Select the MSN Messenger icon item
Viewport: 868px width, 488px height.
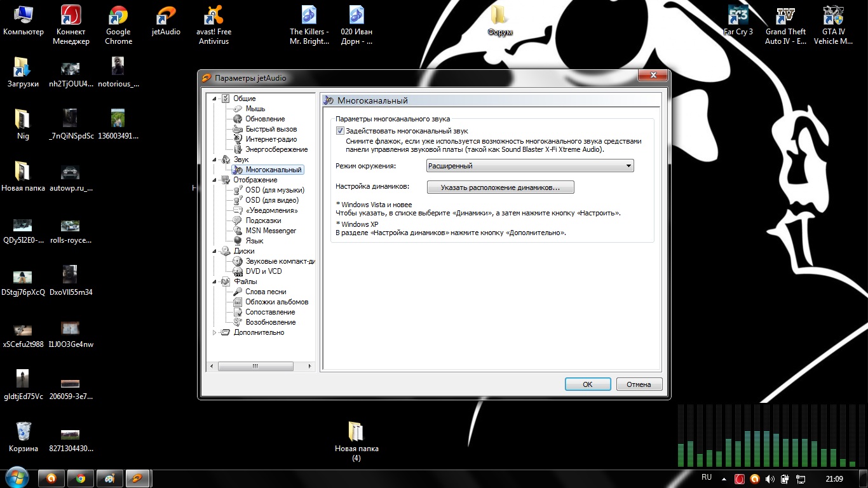(238, 231)
